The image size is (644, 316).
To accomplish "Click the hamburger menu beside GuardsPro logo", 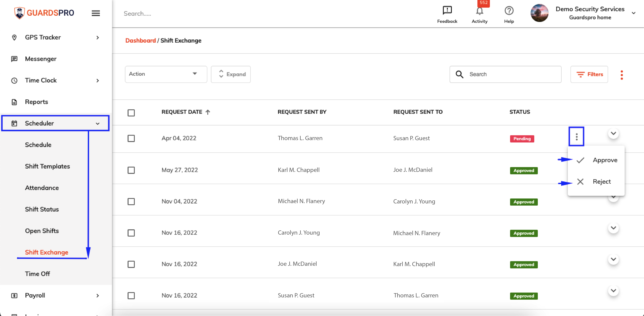I will 96,13.
